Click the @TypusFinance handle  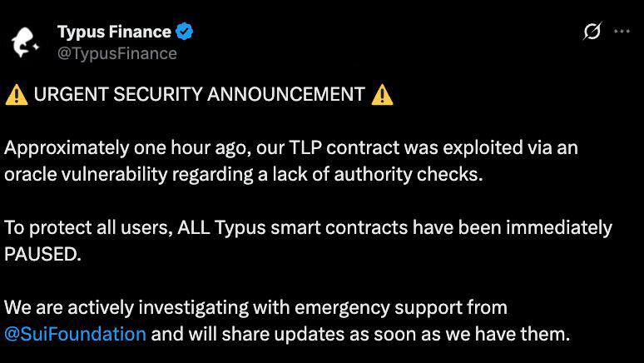click(x=116, y=53)
